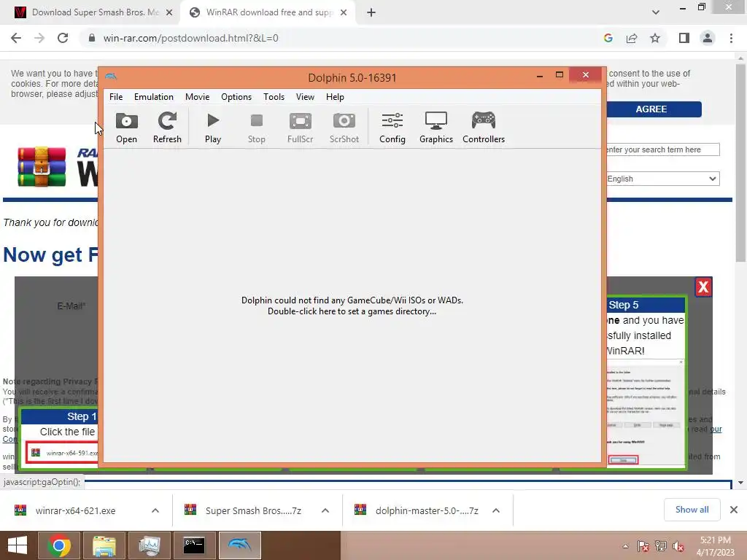Open dolphin-master-5.0 7z download
The width and height of the screenshot is (747, 560).
pyautogui.click(x=426, y=510)
